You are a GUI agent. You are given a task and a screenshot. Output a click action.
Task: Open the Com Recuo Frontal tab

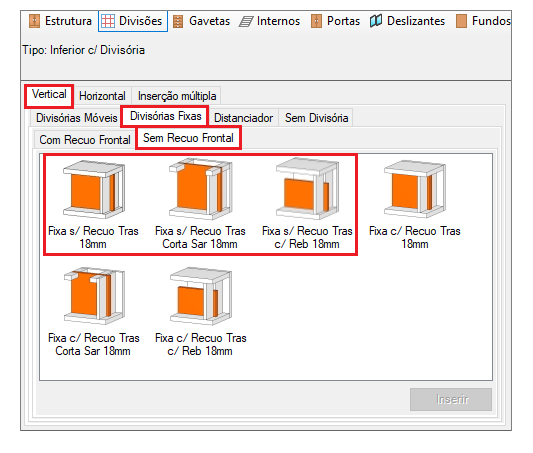pyautogui.click(x=85, y=140)
